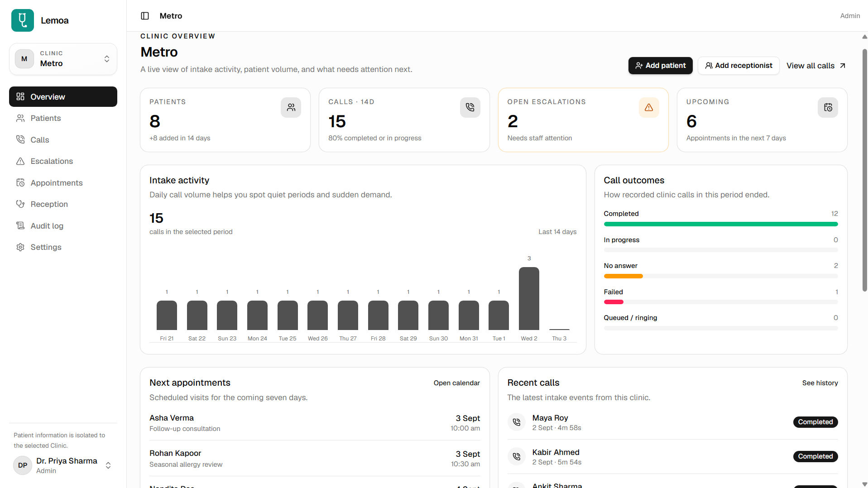Image resolution: width=868 pixels, height=488 pixels.
Task: Open the Patients sidebar page
Action: (x=63, y=118)
